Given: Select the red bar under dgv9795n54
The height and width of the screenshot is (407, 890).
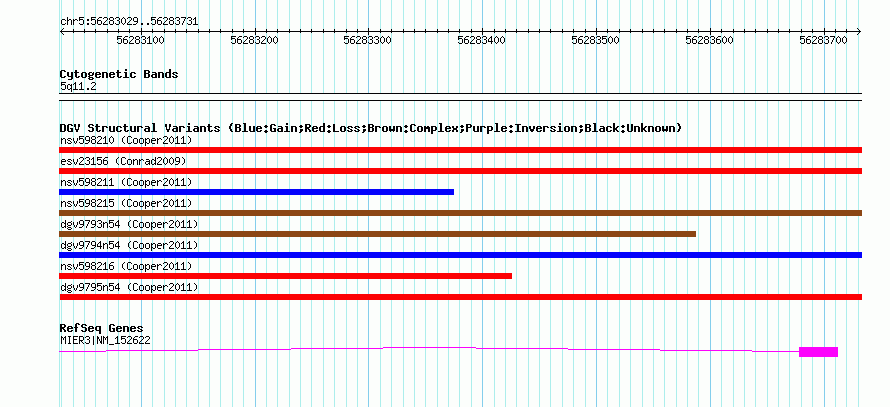Looking at the screenshot, I should click(x=460, y=297).
